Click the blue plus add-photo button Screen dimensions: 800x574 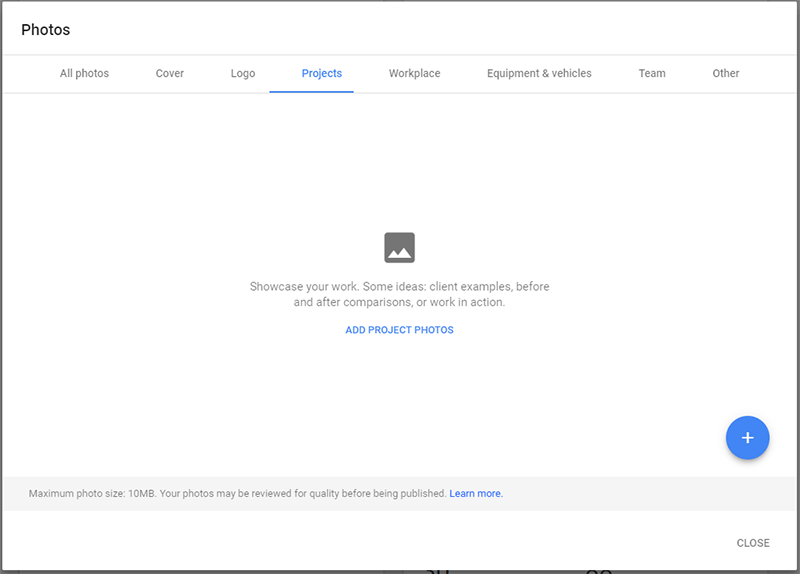pyautogui.click(x=747, y=438)
